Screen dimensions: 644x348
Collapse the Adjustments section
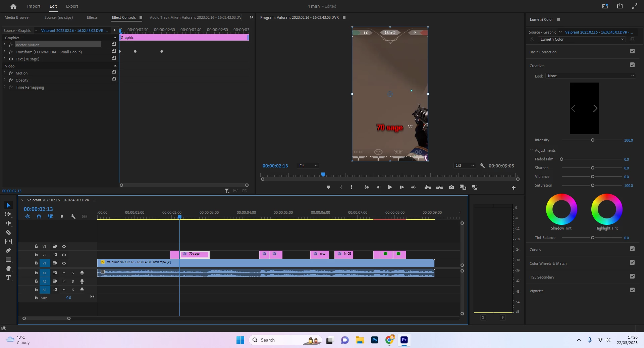tap(531, 150)
